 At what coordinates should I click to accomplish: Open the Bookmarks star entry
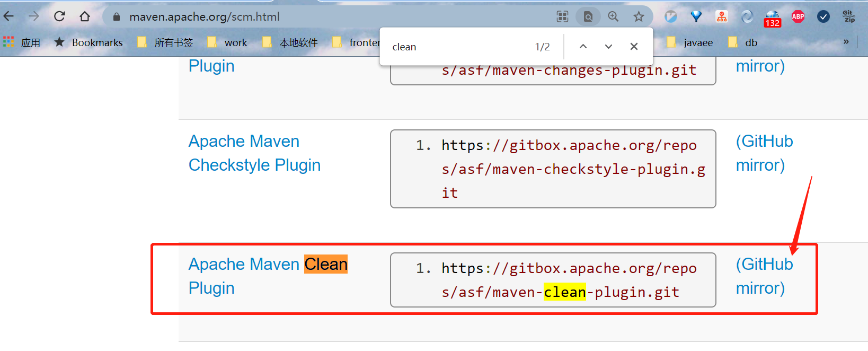pyautogui.click(x=88, y=42)
